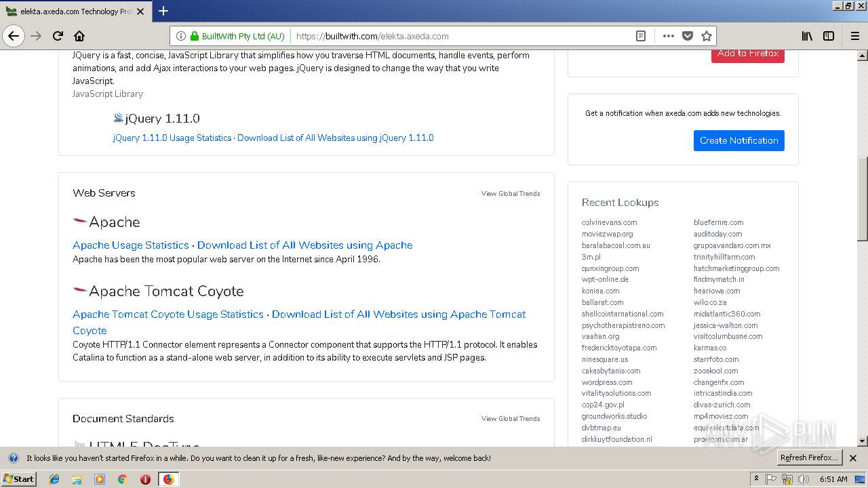Save page to Pocket
The width and height of the screenshot is (868, 488).
688,36
